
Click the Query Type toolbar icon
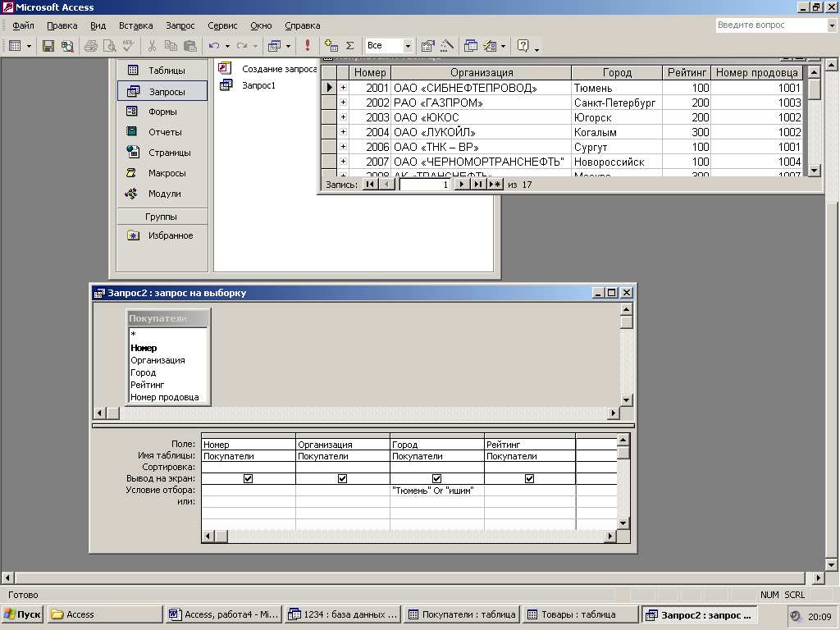(274, 46)
